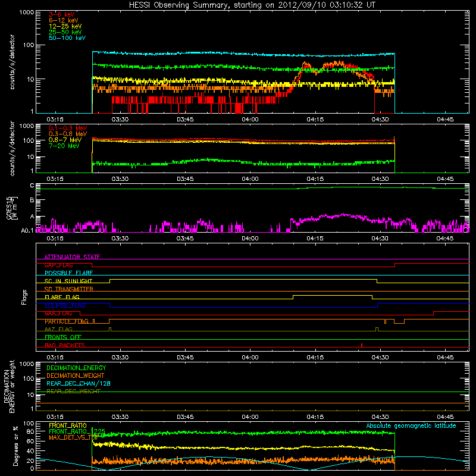Viewport: 476px width, 476px height.
Task: Click the green FRONT_RATIO_1225 legend label
Action: pyautogui.click(x=77, y=431)
